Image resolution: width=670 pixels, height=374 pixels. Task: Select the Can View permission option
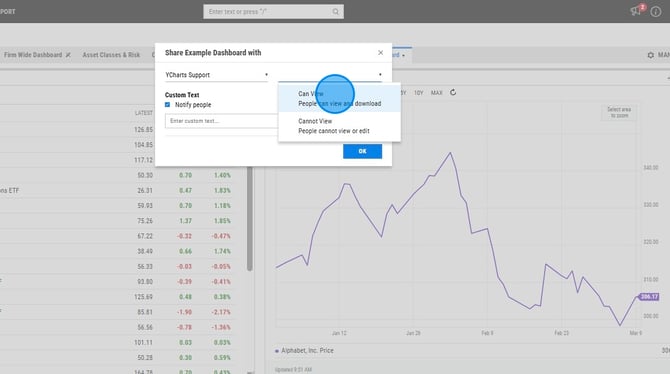339,98
